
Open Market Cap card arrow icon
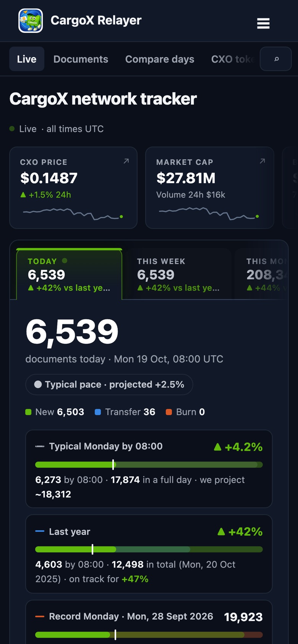point(262,161)
